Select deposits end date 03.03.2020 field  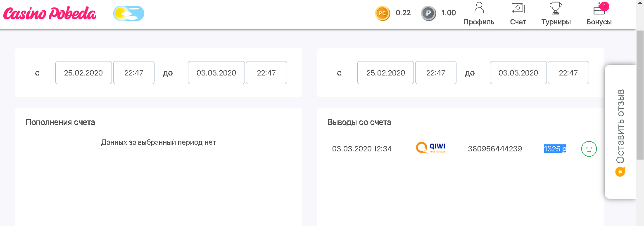[216, 73]
